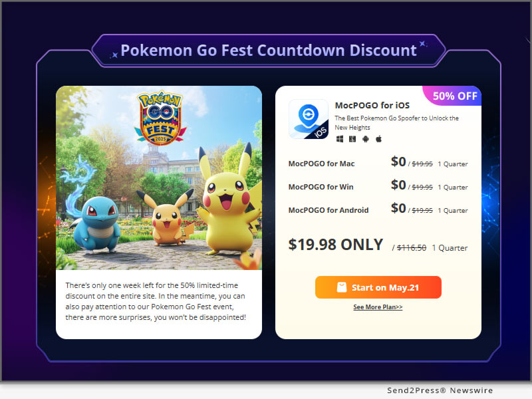Click the MocPOGO iOS app icon
This screenshot has height=399, width=532.
pos(309,119)
